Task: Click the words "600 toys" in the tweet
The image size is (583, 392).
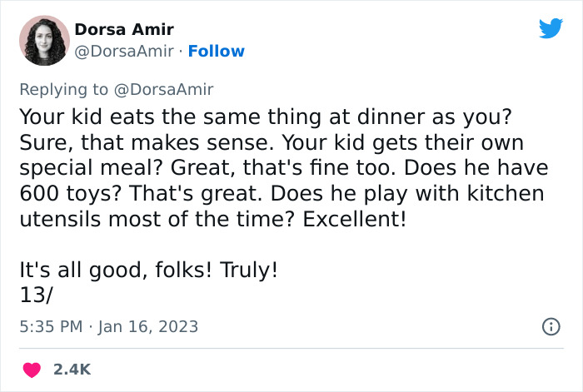Action: (x=62, y=194)
